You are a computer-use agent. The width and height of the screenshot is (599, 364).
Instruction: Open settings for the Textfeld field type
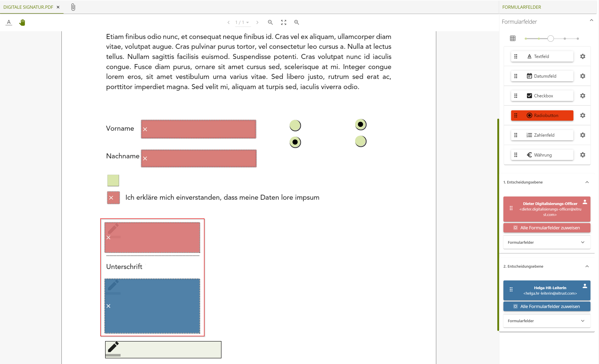(583, 56)
